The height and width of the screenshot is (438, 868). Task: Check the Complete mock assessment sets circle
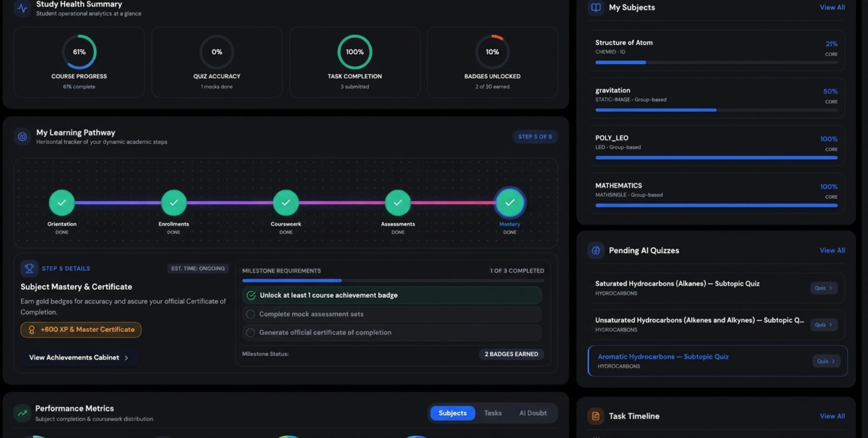tap(250, 314)
